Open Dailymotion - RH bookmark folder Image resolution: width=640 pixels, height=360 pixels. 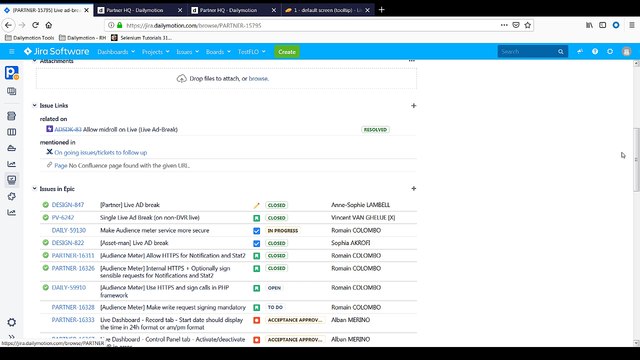tap(82, 38)
